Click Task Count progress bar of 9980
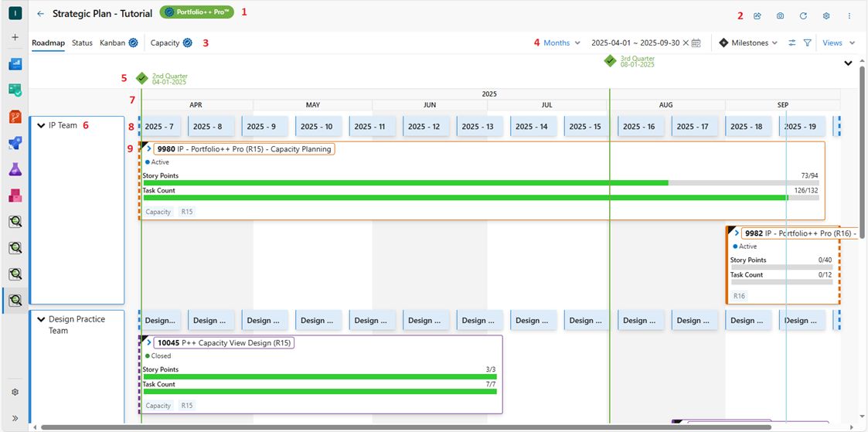868x432 pixels. click(x=481, y=197)
